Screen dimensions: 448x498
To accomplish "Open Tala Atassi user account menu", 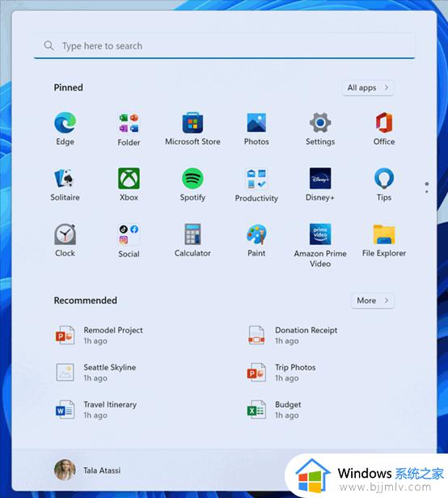I will 87,470.
